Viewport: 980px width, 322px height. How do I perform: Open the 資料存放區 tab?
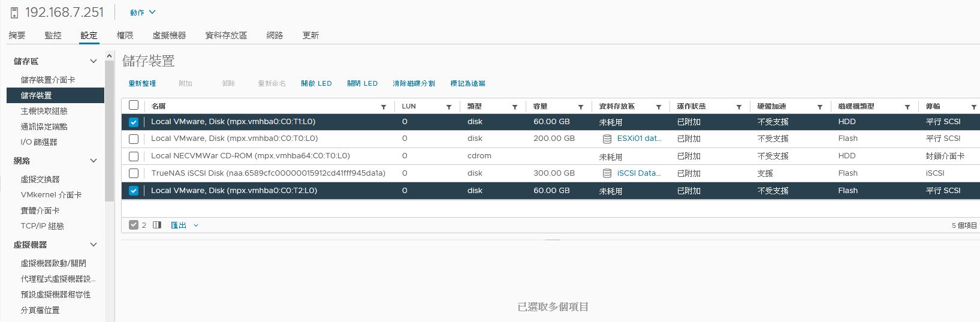coord(226,35)
